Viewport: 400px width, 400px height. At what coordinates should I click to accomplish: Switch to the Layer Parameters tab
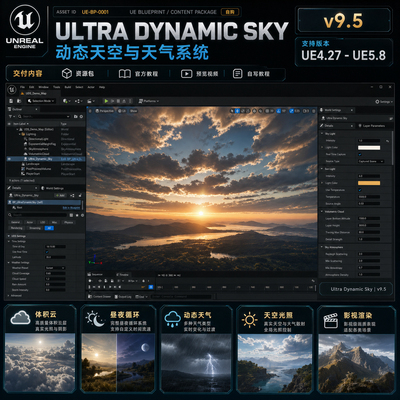coord(372,126)
